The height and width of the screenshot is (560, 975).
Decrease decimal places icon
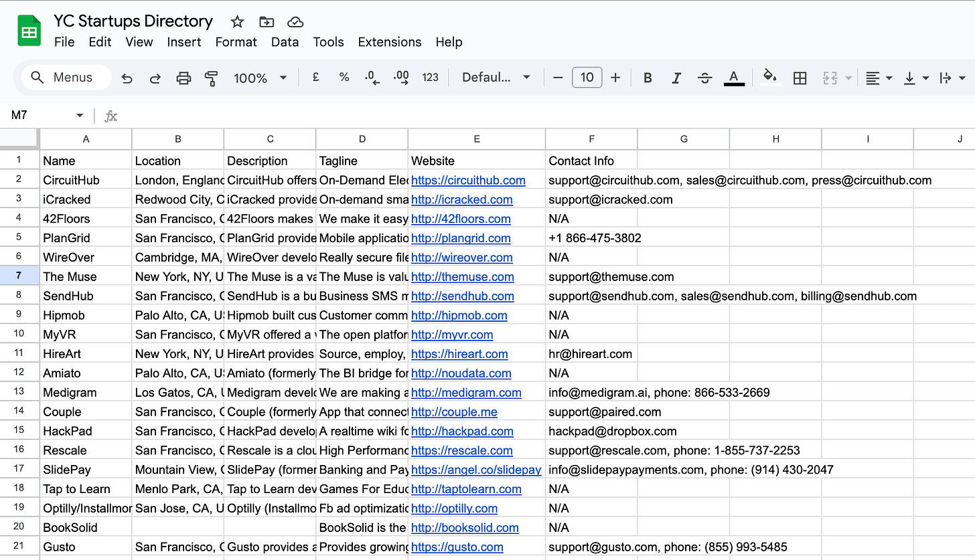click(372, 78)
